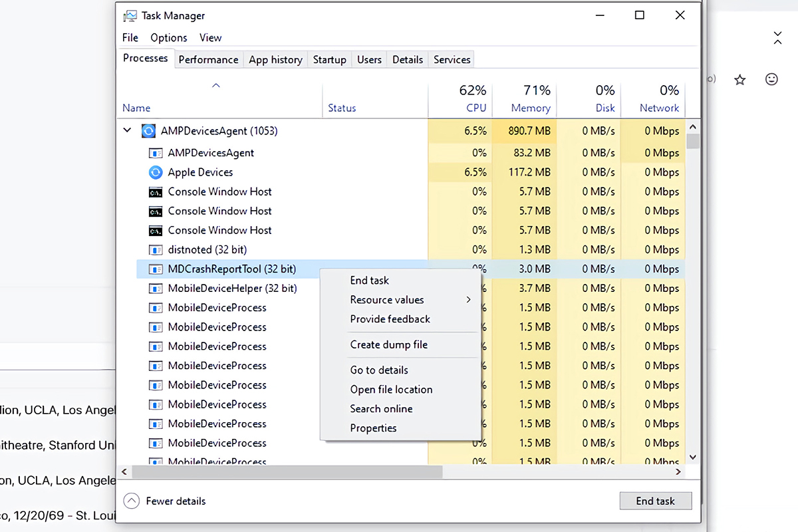Click the MDCrashReportTool (32 bit) process icon
The height and width of the screenshot is (532, 798).
pyautogui.click(x=156, y=269)
